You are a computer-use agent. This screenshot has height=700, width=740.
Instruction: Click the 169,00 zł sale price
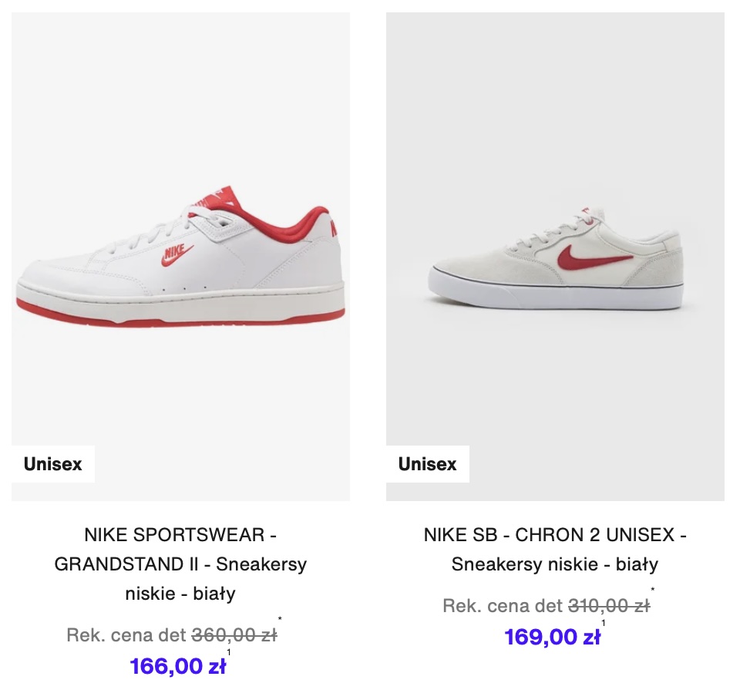(x=552, y=637)
